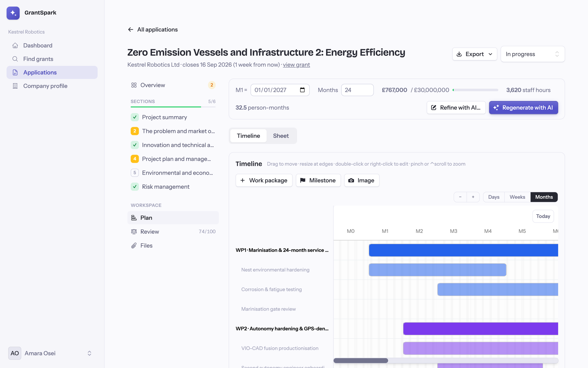Click the Review score 74/100

pyautogui.click(x=207, y=232)
